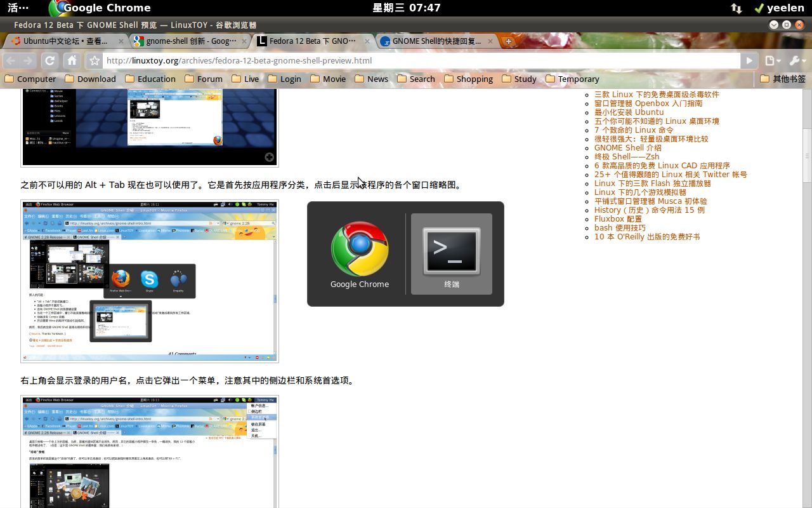
Task: Close the GNOME Shell的快捷回复 tab
Action: 490,41
